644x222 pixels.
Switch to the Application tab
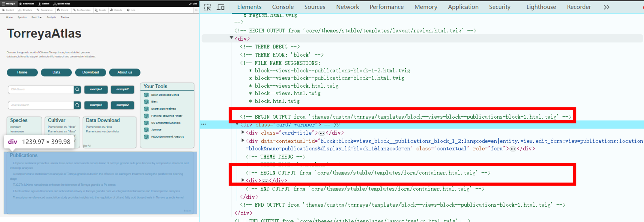(x=463, y=7)
